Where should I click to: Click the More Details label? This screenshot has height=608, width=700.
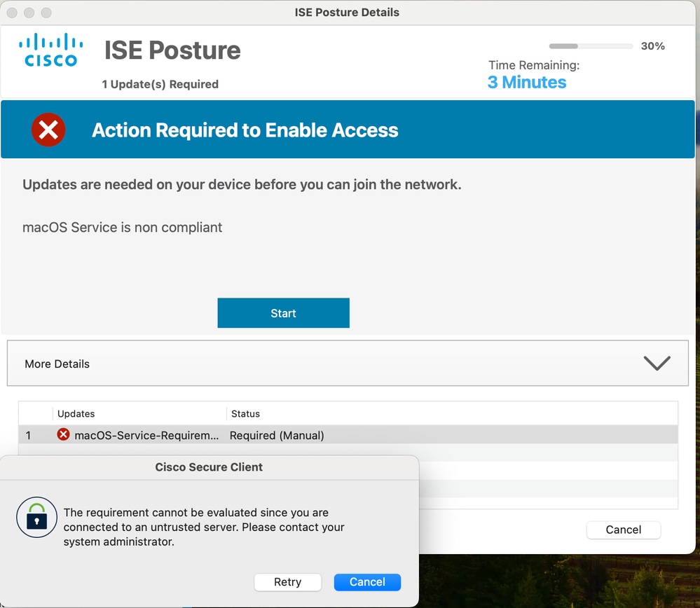pos(57,364)
